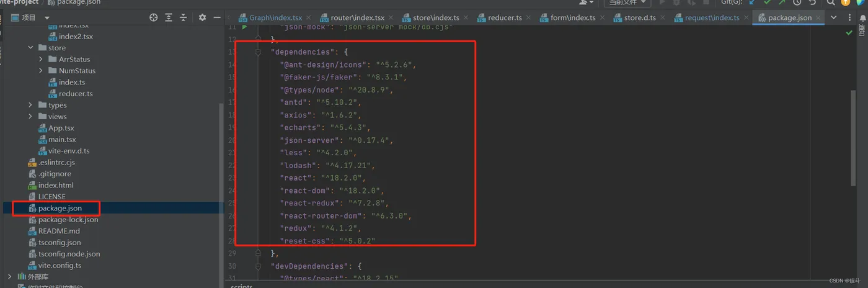Close the package.json editor tab
This screenshot has height=288, width=868.
(820, 17)
